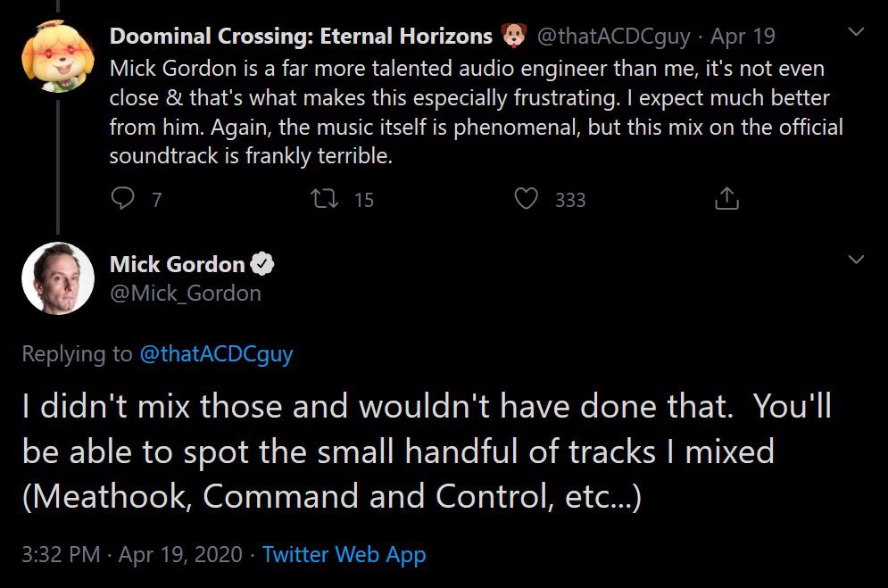Open the @Mick_Gordon handle
Image resolution: width=888 pixels, height=588 pixels.
coord(186,293)
